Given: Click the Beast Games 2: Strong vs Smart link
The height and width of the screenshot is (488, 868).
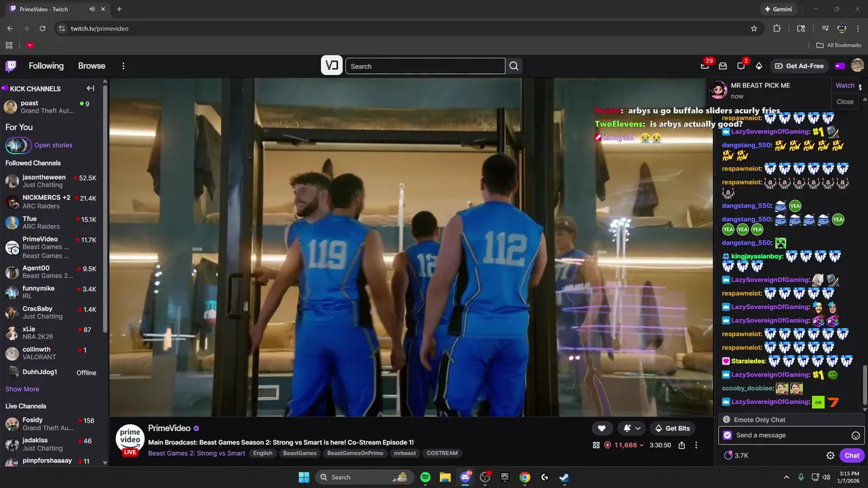Looking at the screenshot, I should 197,453.
